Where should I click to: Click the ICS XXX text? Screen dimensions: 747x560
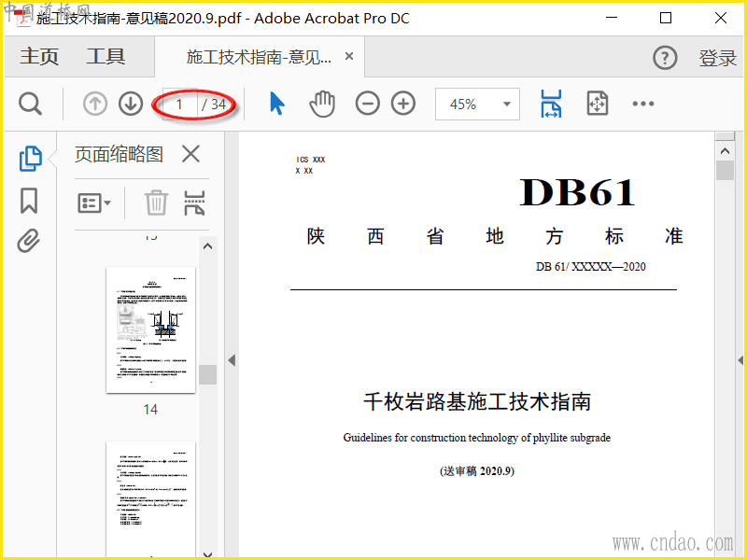[x=311, y=160]
